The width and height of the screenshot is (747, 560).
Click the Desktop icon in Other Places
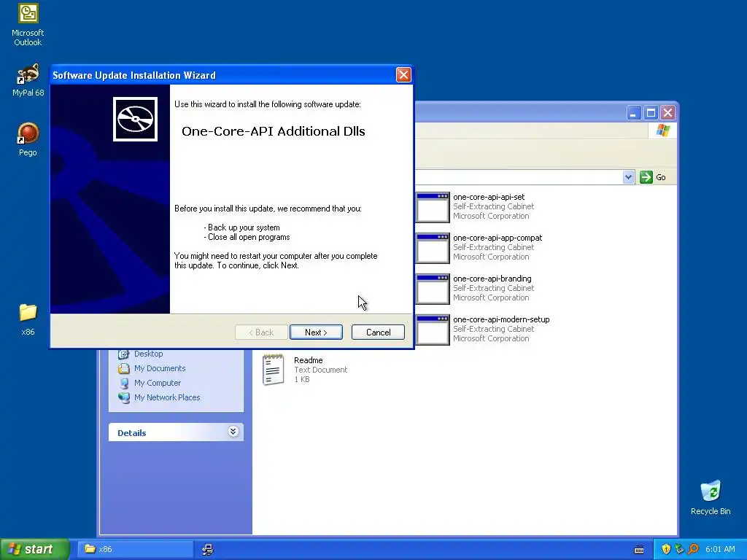124,354
